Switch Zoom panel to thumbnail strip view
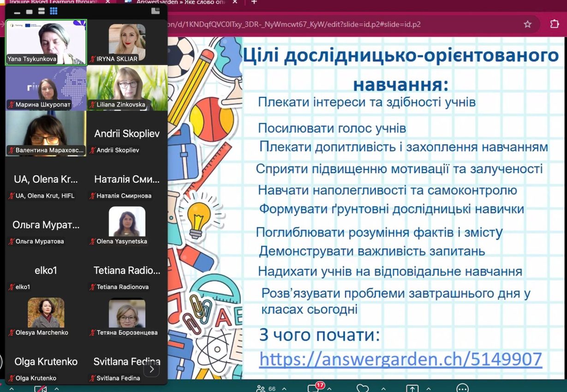The height and width of the screenshot is (392, 567). (41, 11)
